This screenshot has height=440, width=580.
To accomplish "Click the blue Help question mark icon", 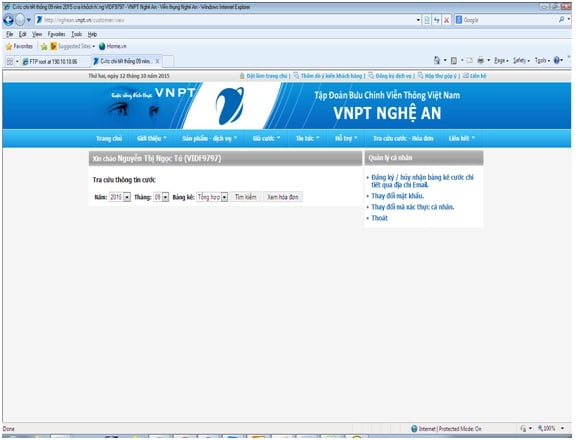I will (557, 60).
